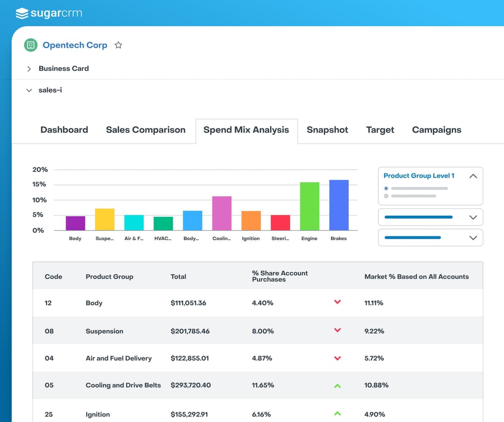The width and height of the screenshot is (504, 422).
Task: Star Opentech Corp as a favorite
Action: 119,45
